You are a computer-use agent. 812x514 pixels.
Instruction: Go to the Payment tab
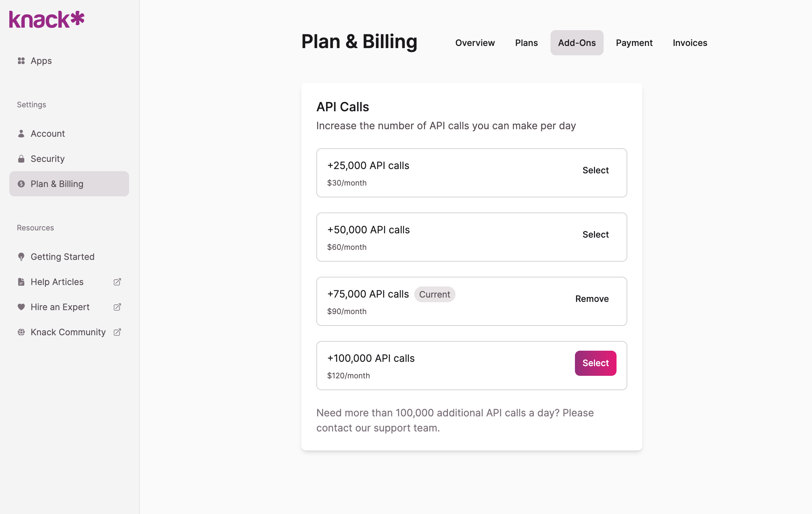click(x=634, y=43)
